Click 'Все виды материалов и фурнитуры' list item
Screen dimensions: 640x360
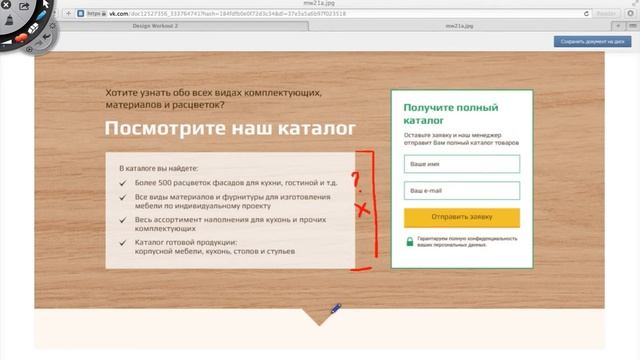tap(233, 201)
